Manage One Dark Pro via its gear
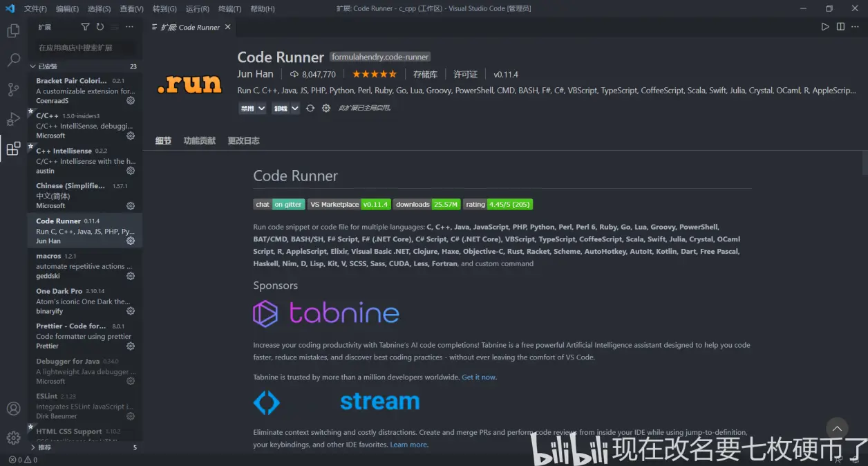Viewport: 868px width, 466px height. [131, 311]
